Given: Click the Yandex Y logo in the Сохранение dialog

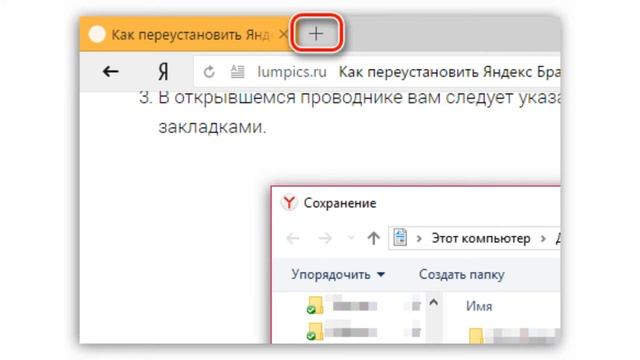Looking at the screenshot, I should click(289, 202).
